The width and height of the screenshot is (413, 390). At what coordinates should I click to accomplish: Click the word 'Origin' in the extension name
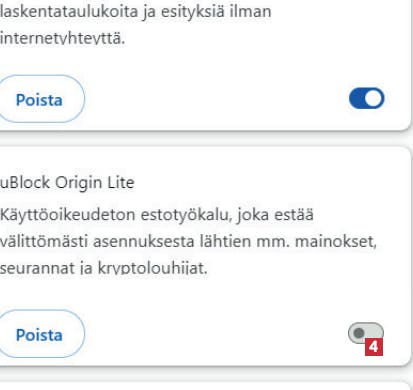[78, 183]
